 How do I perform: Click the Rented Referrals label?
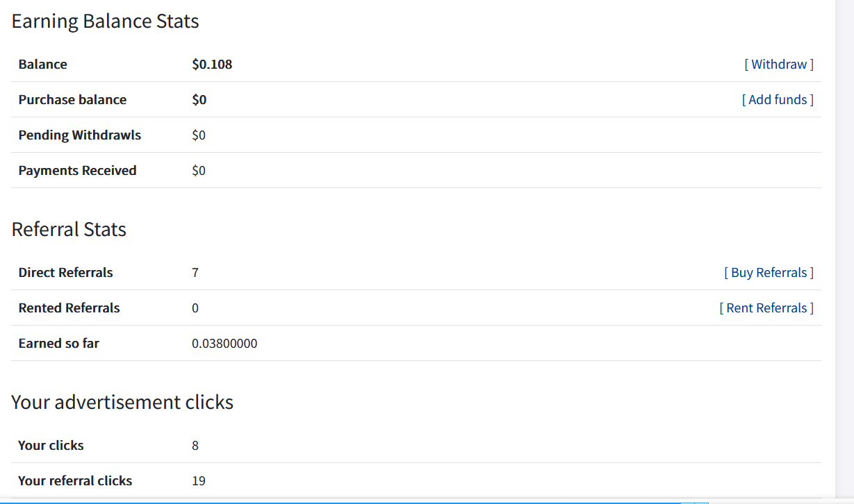tap(69, 308)
